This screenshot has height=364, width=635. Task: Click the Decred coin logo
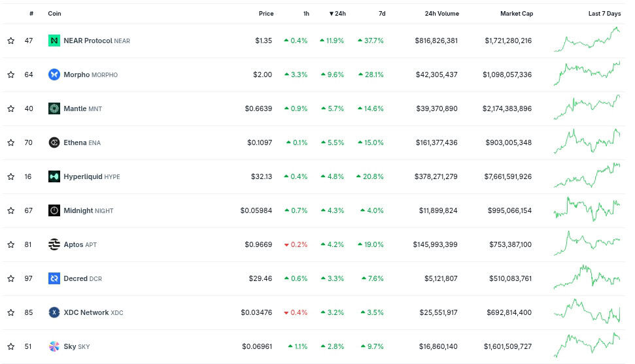pos(54,278)
